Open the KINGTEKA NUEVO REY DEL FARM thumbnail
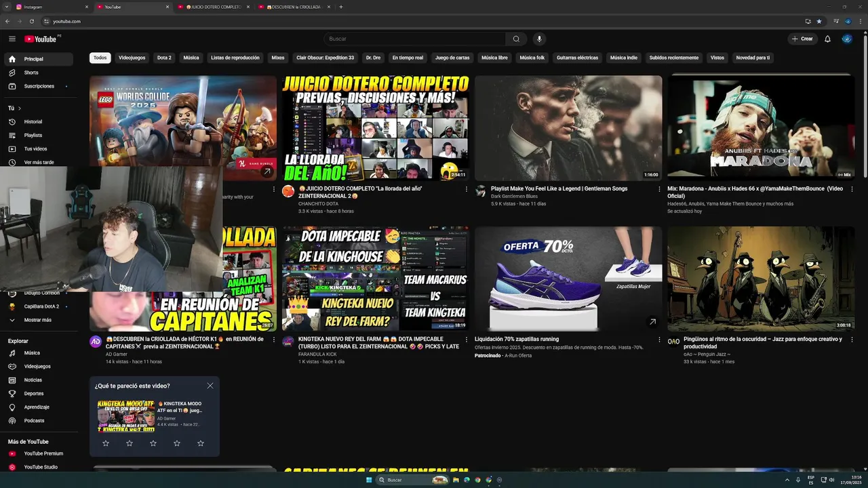 [x=376, y=279]
